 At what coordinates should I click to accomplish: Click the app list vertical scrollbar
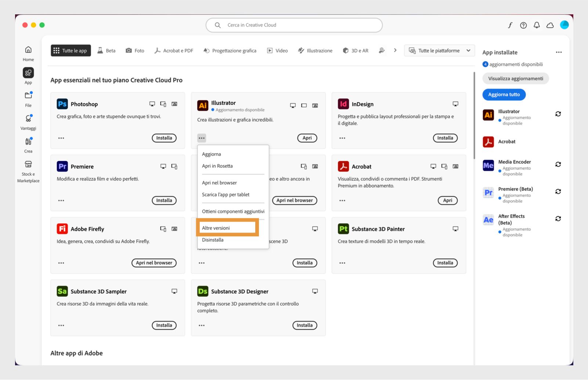pyautogui.click(x=474, y=116)
